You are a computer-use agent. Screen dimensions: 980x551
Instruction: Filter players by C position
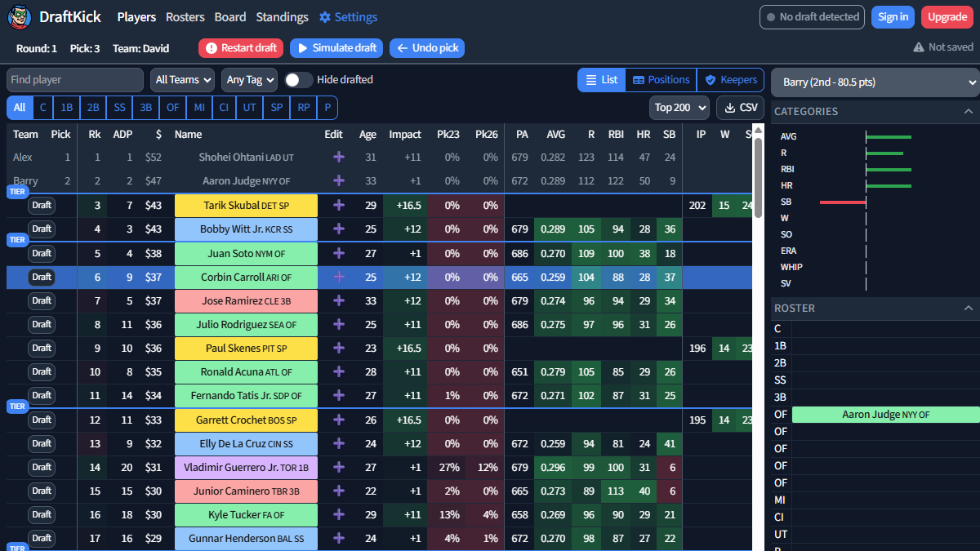click(42, 108)
